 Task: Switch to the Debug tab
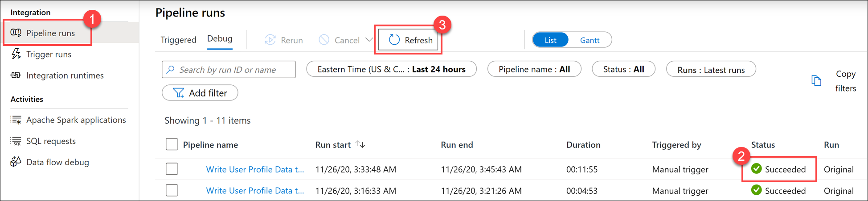220,39
